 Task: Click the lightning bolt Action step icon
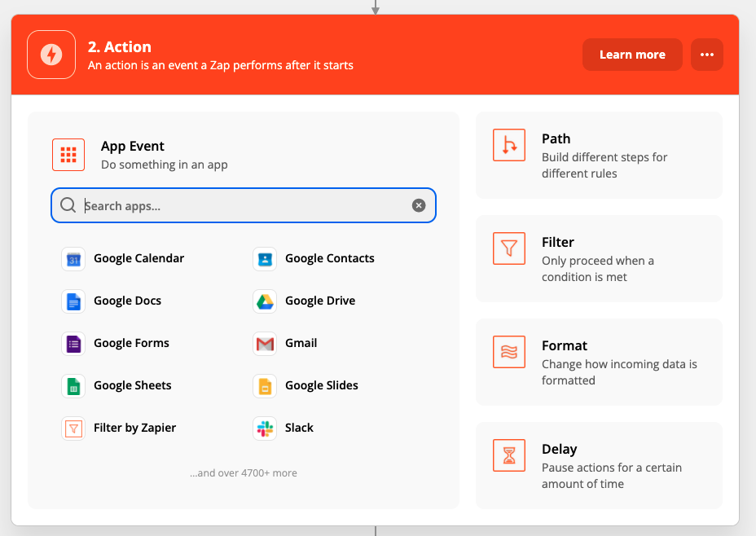tap(51, 54)
